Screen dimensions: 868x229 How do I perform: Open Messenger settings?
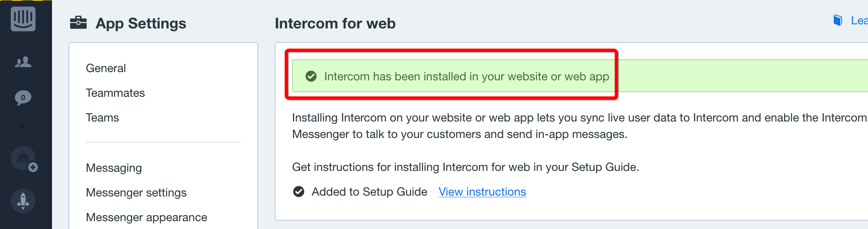pyautogui.click(x=136, y=193)
